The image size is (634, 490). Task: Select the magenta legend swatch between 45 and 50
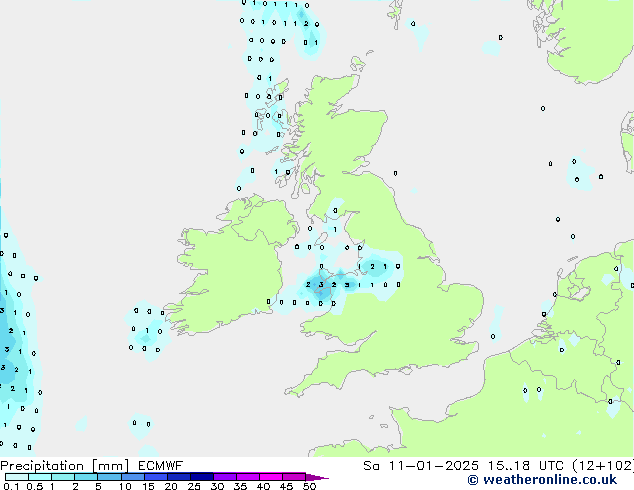(x=294, y=477)
